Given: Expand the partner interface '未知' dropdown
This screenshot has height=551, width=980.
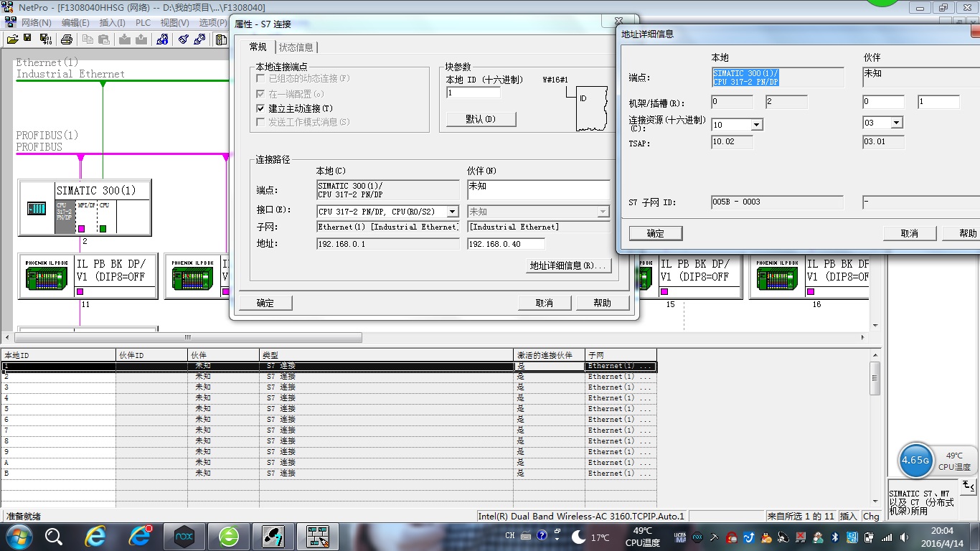Looking at the screenshot, I should (603, 212).
